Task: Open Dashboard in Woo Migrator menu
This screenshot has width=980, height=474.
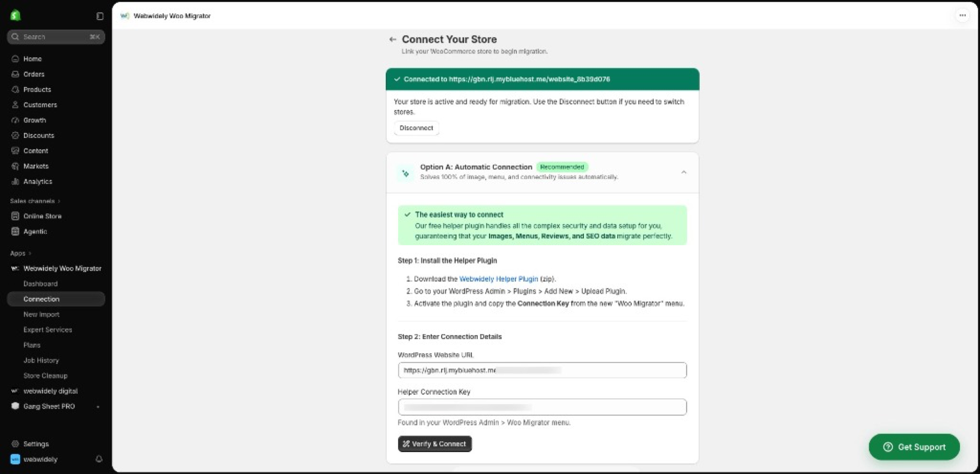Action: coord(40,283)
